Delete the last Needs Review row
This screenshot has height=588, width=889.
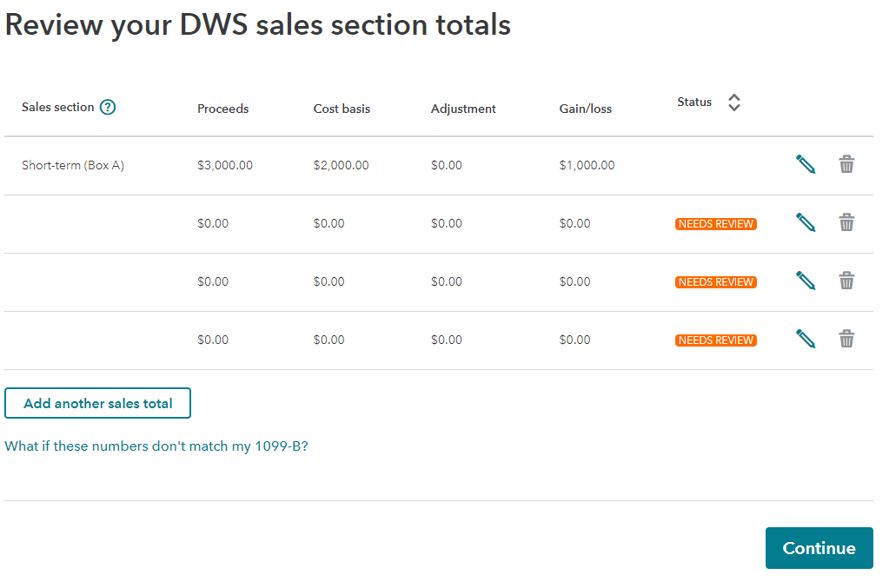(846, 340)
